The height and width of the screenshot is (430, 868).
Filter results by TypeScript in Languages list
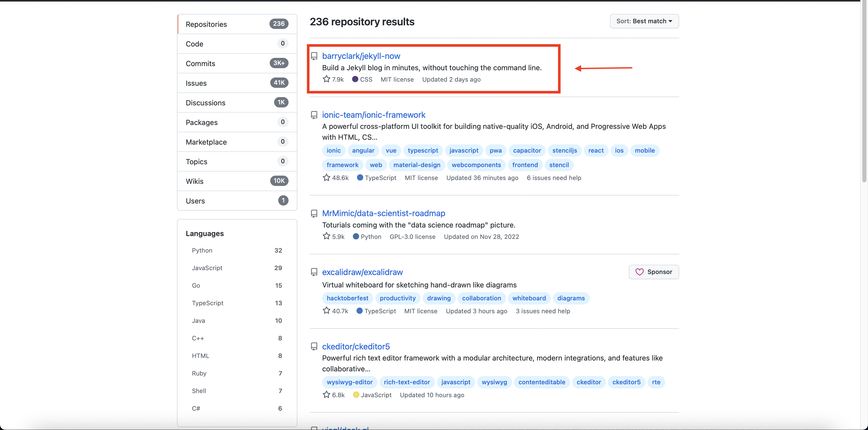(237, 303)
